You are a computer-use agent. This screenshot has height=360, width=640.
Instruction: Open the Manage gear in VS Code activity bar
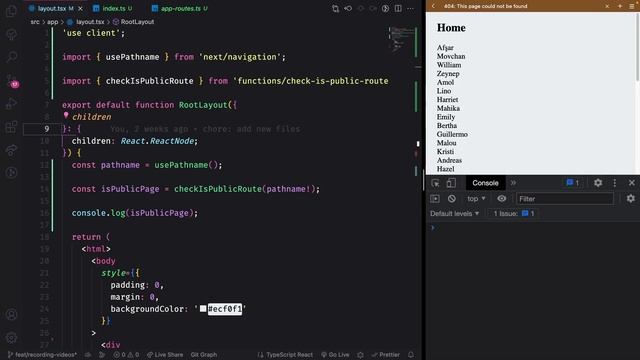[x=11, y=338]
